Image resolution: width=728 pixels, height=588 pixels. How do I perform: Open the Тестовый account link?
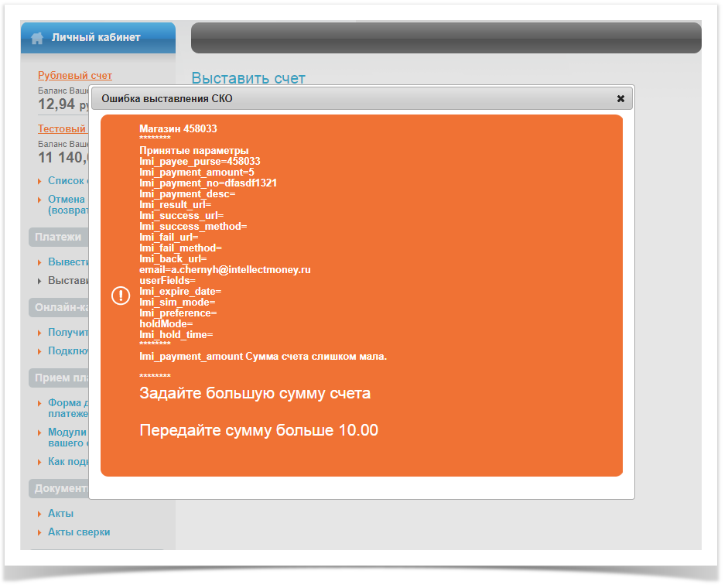(x=62, y=129)
